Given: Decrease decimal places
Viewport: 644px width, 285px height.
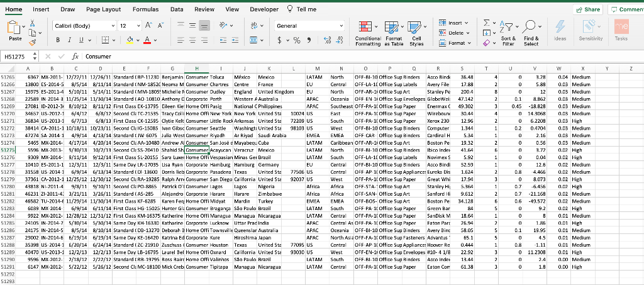Looking at the screenshot, I should 340,40.
